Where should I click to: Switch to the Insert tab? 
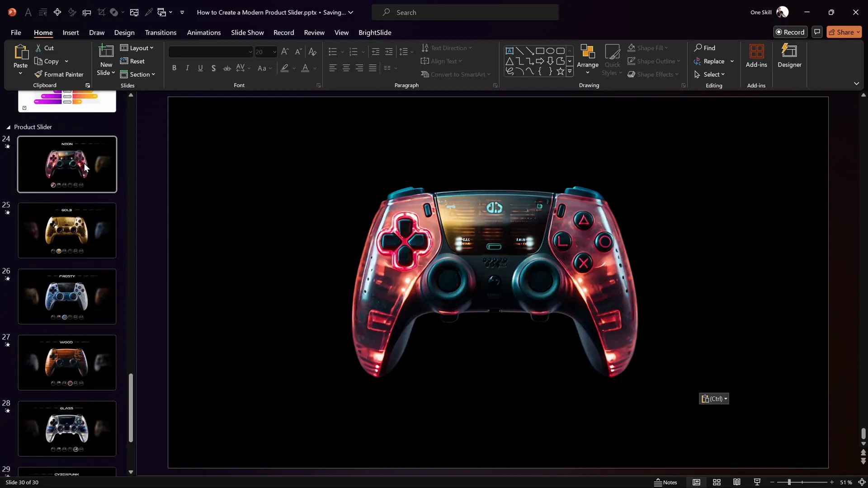point(71,33)
